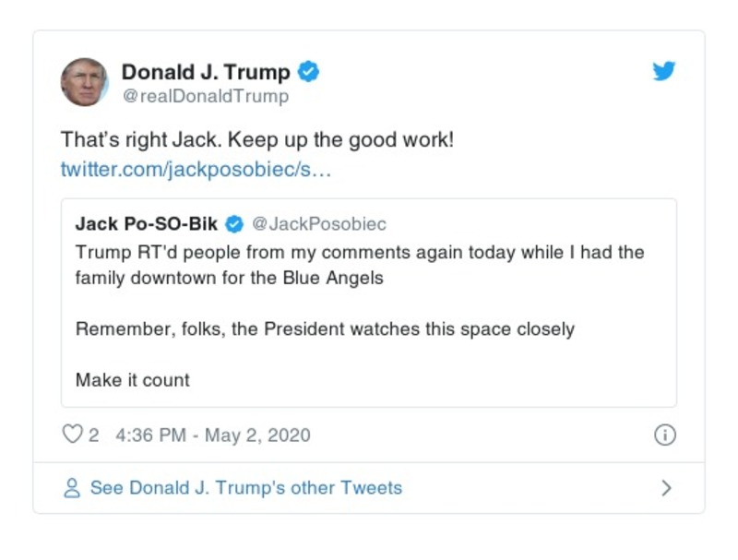Click the Twitter bird logo
This screenshot has height=560, width=738.
(x=662, y=71)
